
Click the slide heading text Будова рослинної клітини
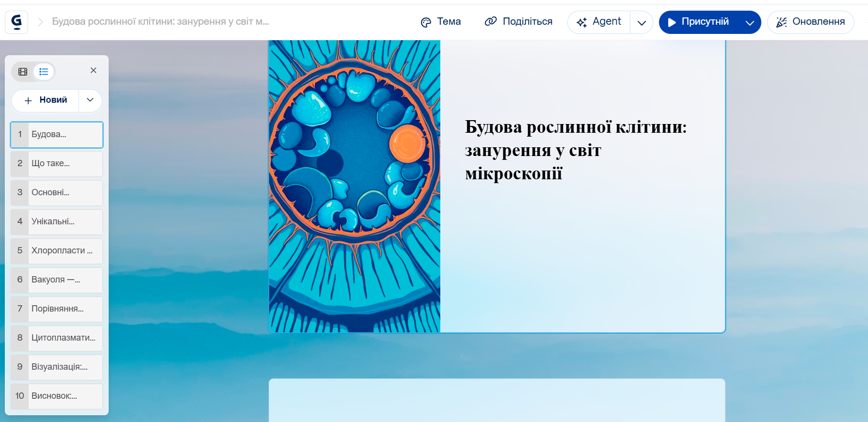pos(576,150)
